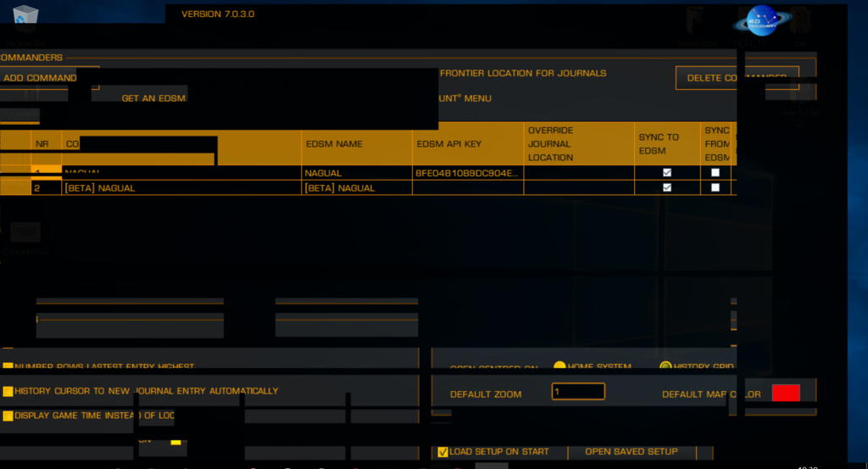
Task: Click the Override Journal Location cell for NAGUAL
Action: pyautogui.click(x=579, y=173)
